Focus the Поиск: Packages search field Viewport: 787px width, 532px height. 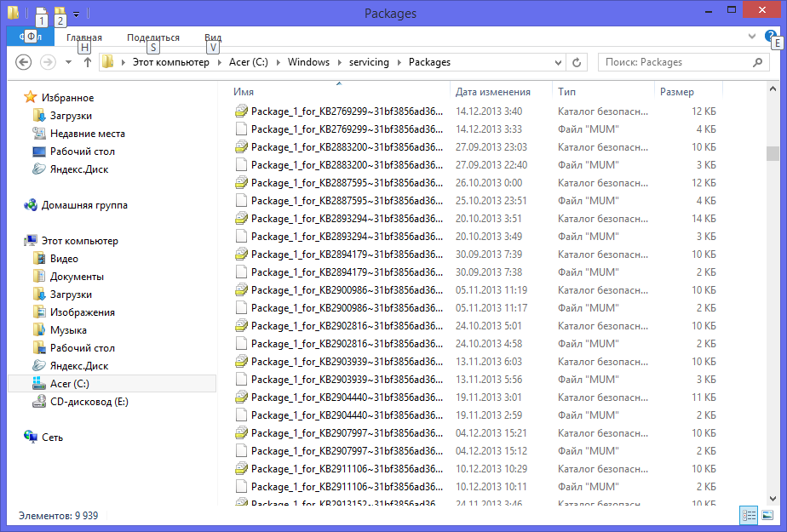coord(684,62)
